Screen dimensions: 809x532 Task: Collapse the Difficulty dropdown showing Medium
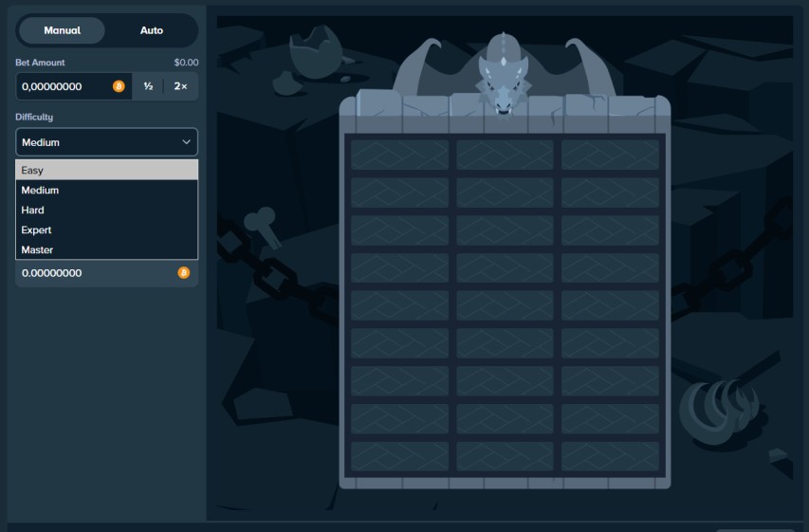[106, 142]
